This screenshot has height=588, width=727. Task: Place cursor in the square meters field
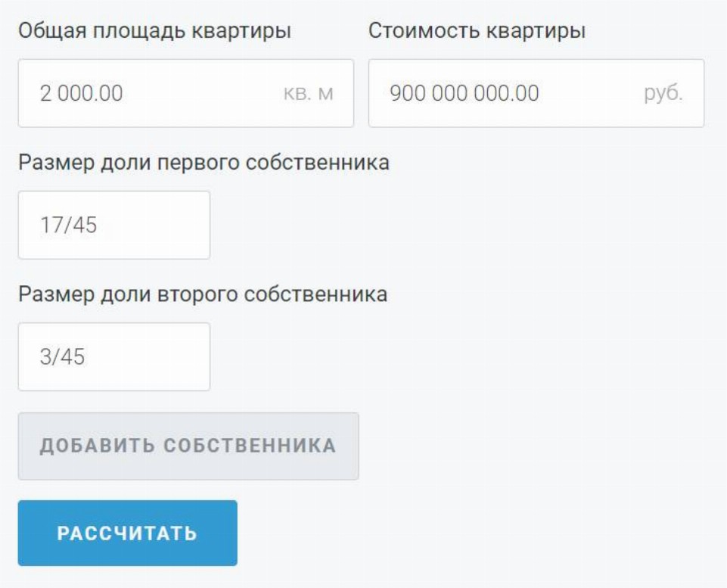pyautogui.click(x=185, y=93)
